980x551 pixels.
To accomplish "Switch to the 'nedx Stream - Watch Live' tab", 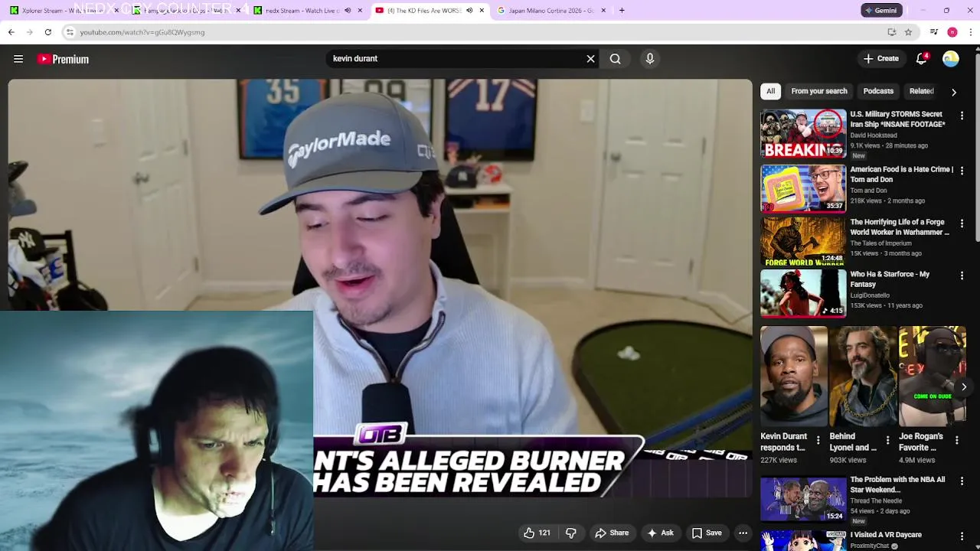I will coord(301,11).
